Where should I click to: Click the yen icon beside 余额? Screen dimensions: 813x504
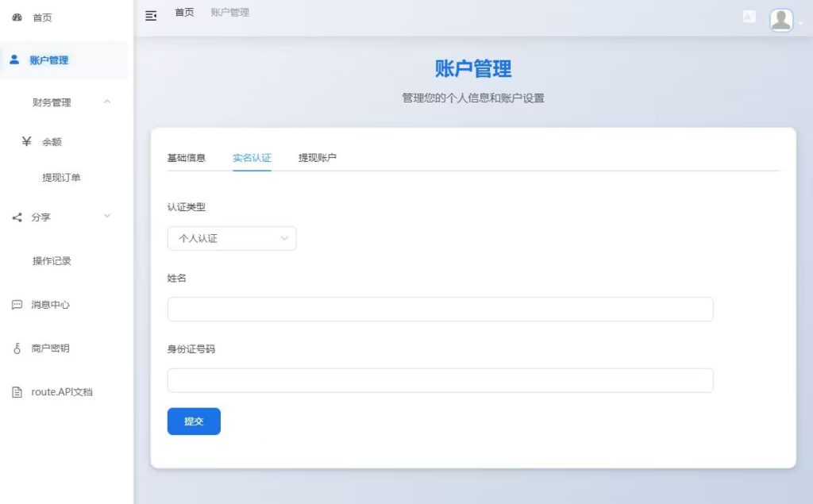[x=26, y=141]
